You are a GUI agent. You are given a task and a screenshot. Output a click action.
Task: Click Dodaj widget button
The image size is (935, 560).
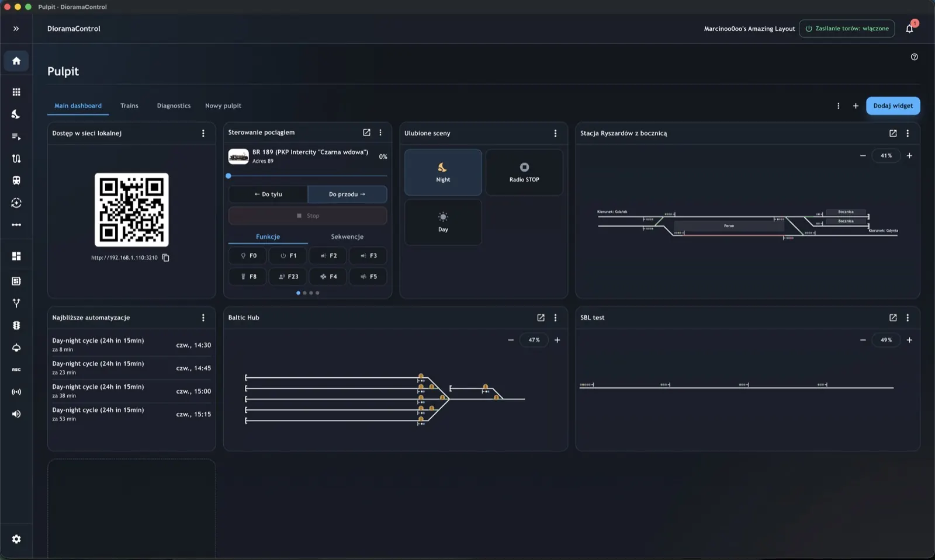pyautogui.click(x=893, y=106)
